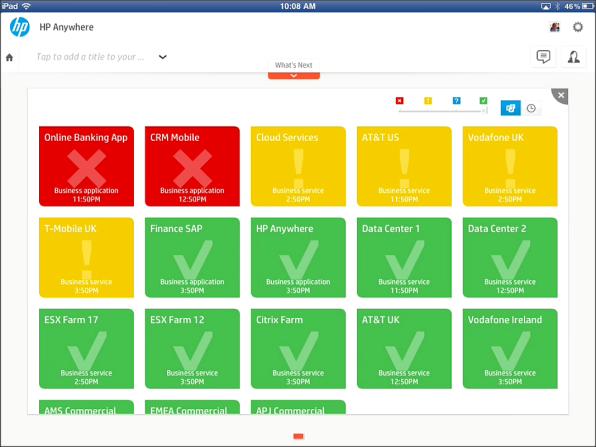Toggle the green OK status filter
The image size is (596, 447).
[x=483, y=100]
